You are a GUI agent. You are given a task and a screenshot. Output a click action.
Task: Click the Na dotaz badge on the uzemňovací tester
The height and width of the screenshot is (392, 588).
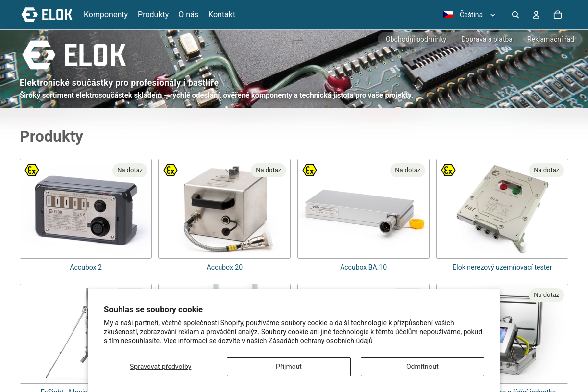coord(546,170)
